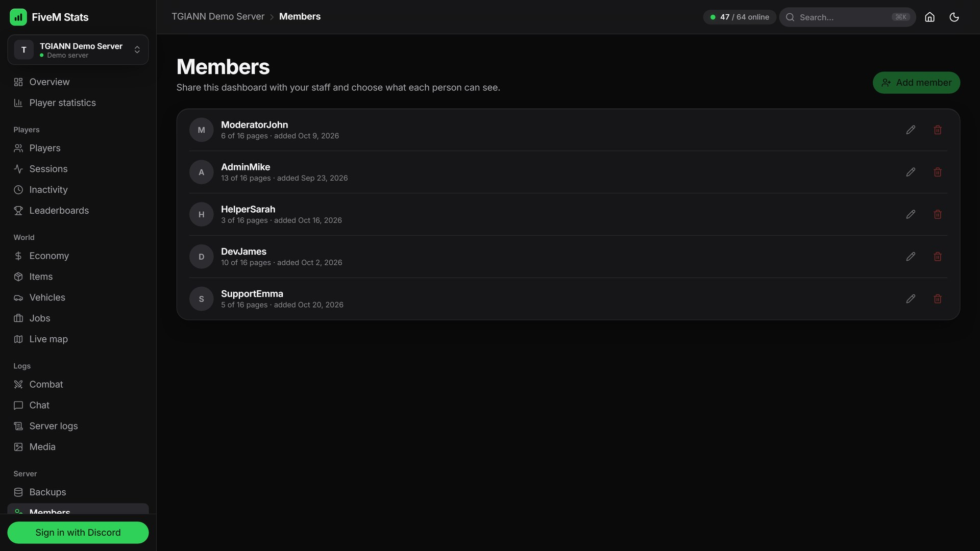
Task: Focus the Search input field
Action: (847, 17)
